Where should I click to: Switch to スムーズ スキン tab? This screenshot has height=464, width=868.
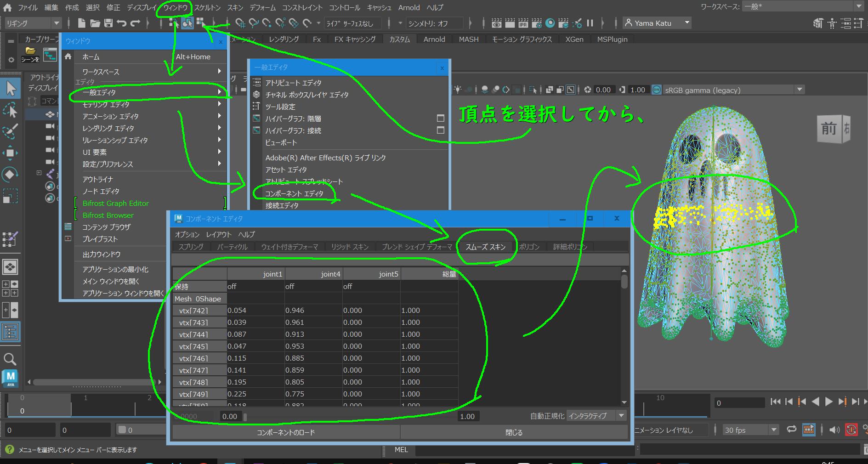(485, 247)
